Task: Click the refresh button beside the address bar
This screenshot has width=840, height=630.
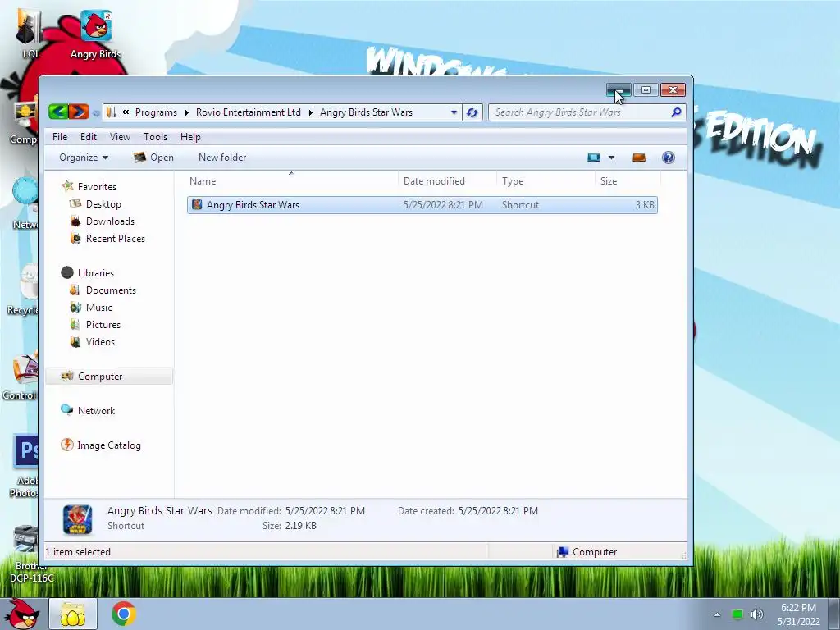Action: click(x=472, y=112)
